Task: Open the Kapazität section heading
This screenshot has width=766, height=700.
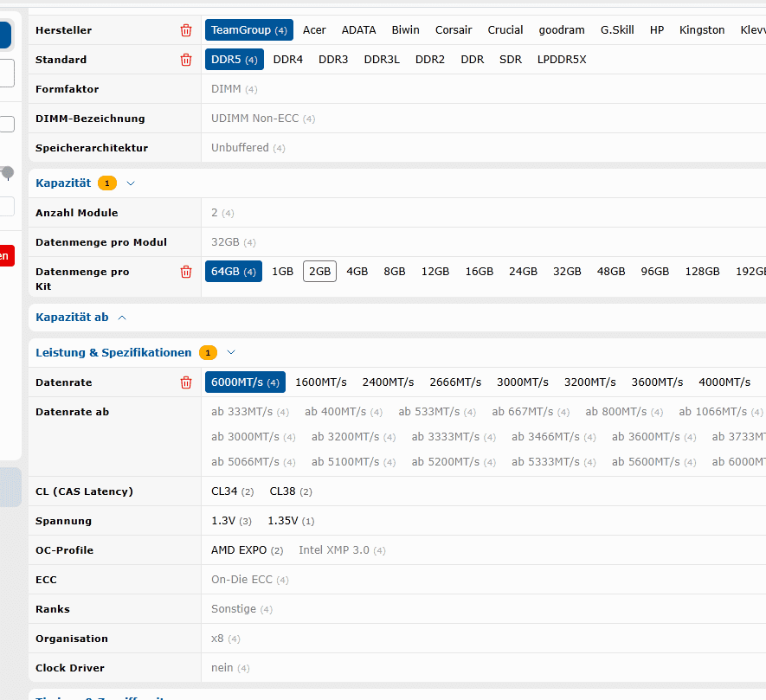Action: pyautogui.click(x=63, y=183)
